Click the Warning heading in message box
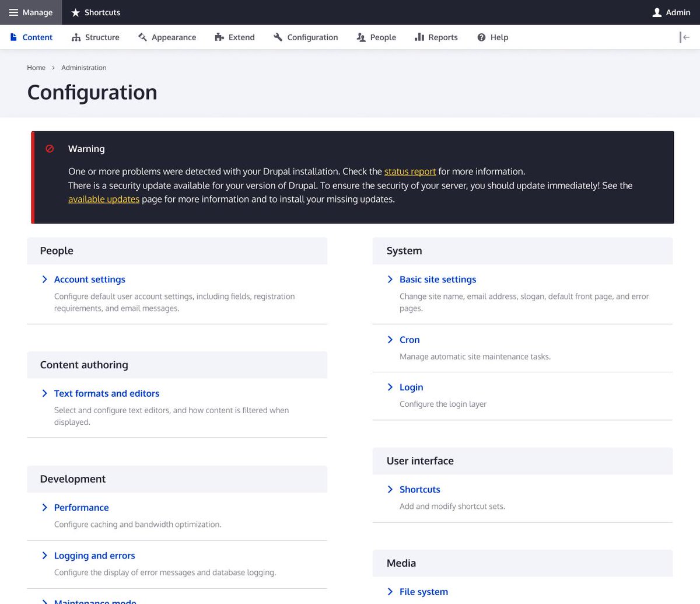 (x=86, y=149)
